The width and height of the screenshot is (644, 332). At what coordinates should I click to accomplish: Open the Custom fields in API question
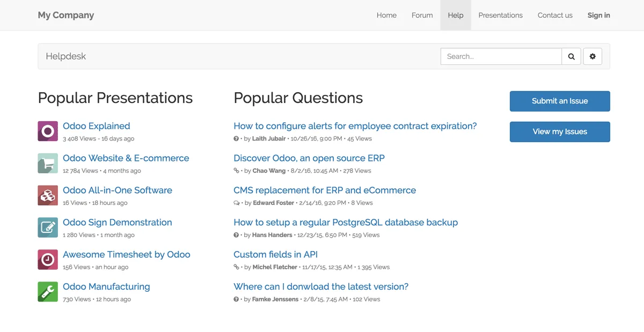[x=275, y=254]
